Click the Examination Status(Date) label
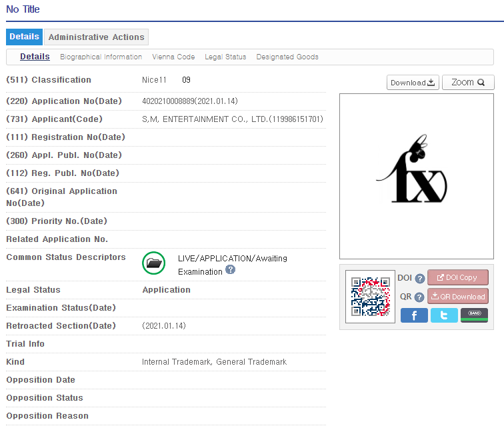The image size is (504, 430). pos(61,308)
